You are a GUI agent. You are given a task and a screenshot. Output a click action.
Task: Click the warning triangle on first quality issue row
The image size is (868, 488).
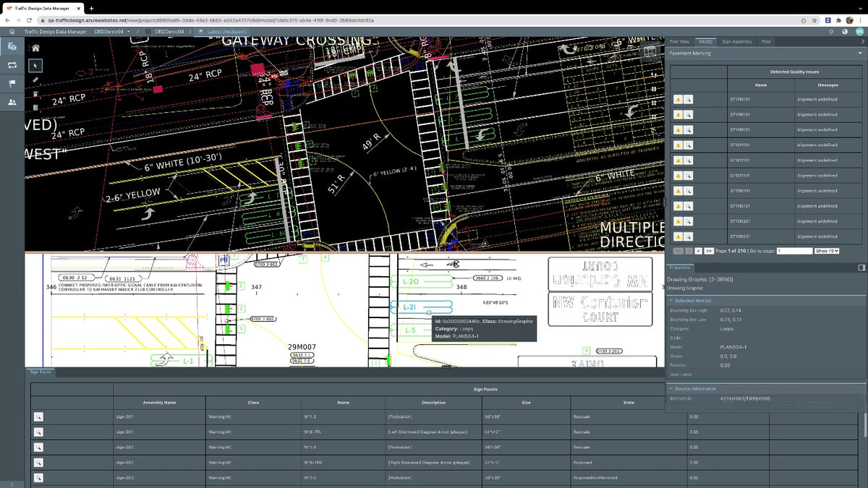[678, 100]
